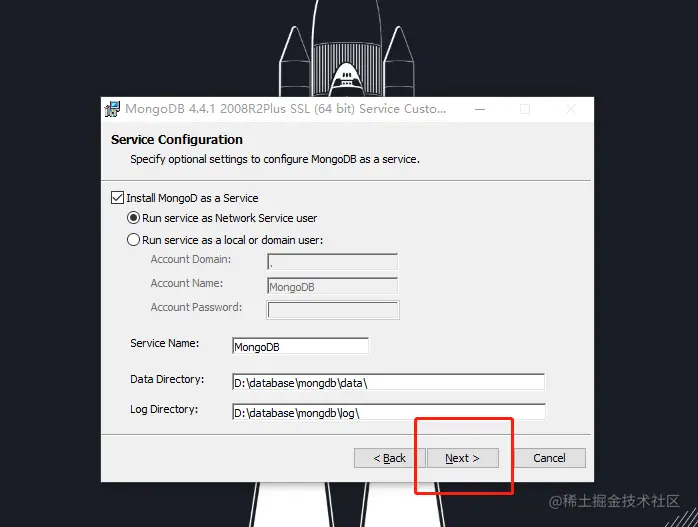Click into the Service Name text box
This screenshot has height=527, width=698.
(300, 346)
